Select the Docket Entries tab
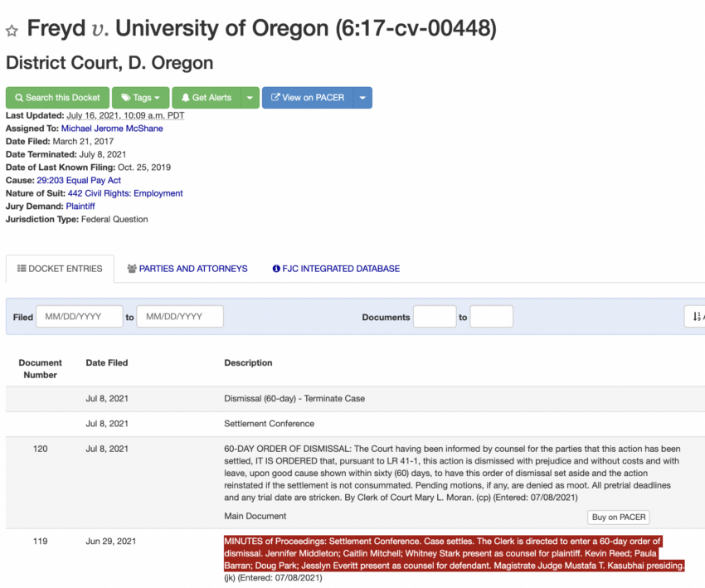 [60, 269]
